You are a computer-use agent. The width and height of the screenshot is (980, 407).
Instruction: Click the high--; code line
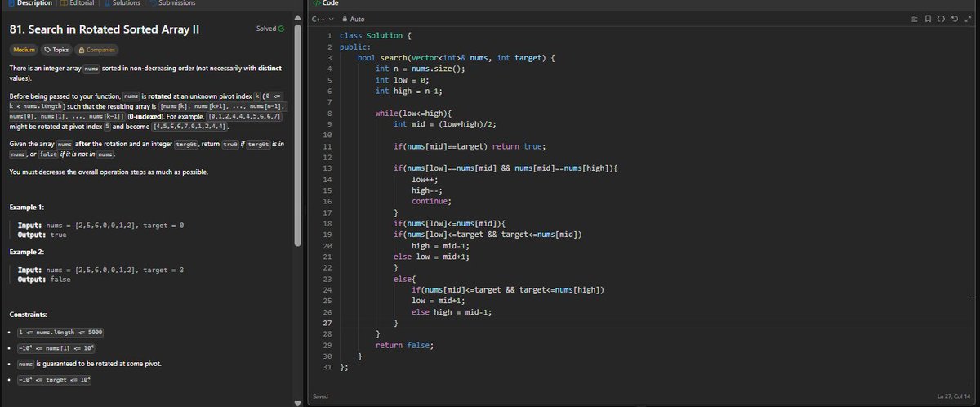(427, 190)
